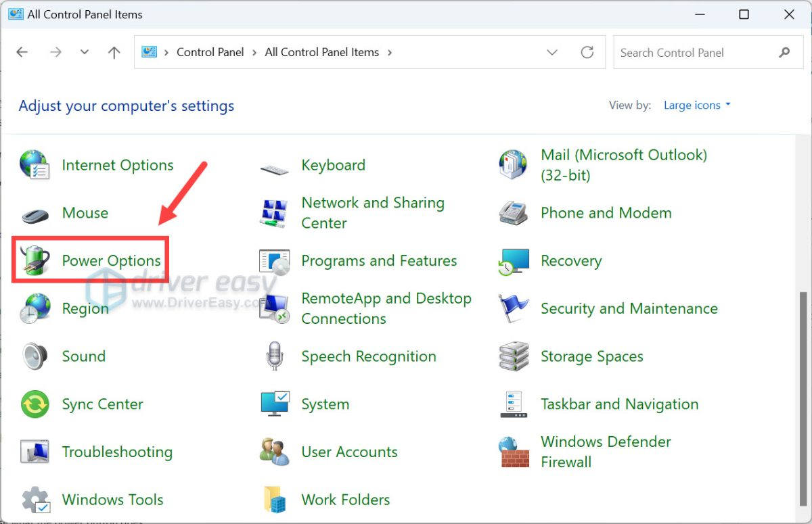The height and width of the screenshot is (524, 812).
Task: Open the System monitor icon
Action: (x=275, y=404)
